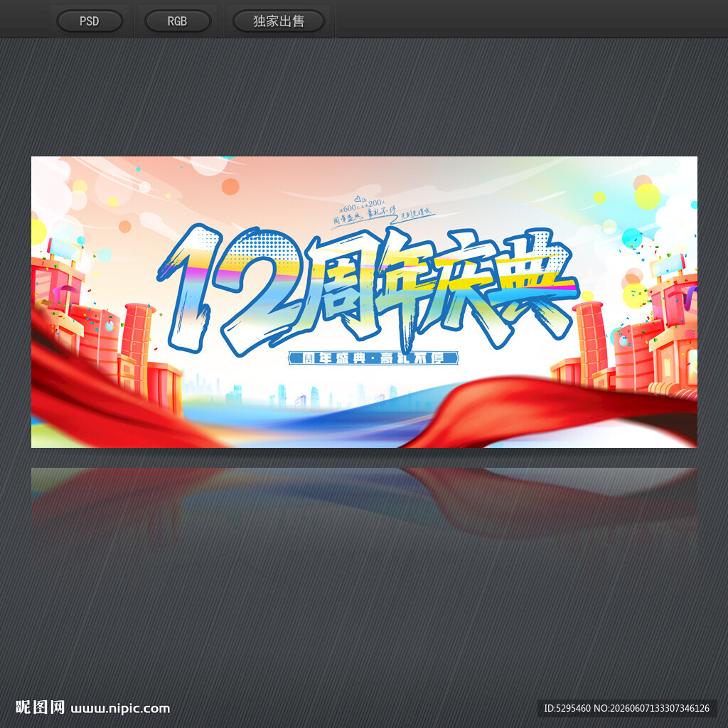Open the 12周年庆典 banner preview image
The width and height of the screenshot is (728, 728).
click(364, 301)
